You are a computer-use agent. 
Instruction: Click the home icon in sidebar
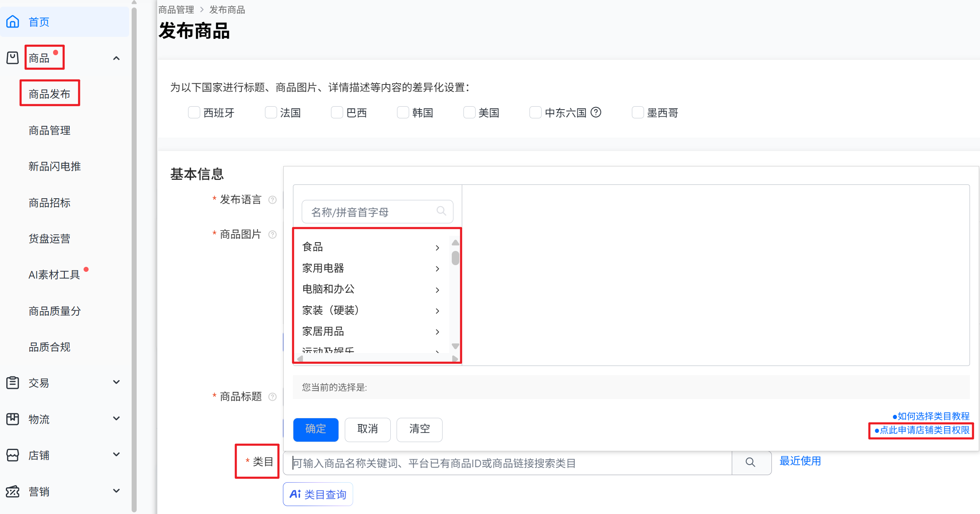click(13, 22)
